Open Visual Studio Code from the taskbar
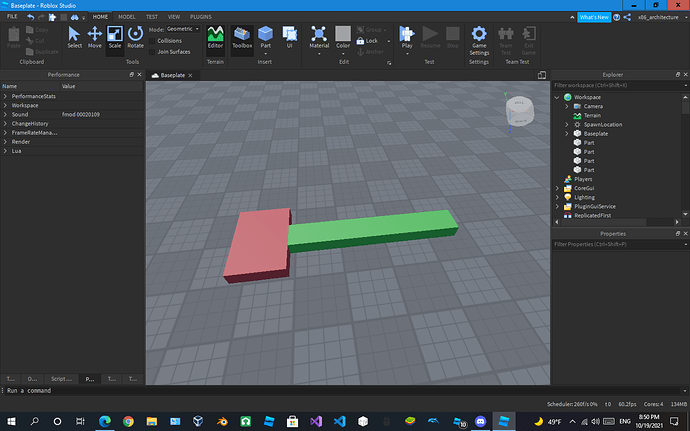 339,421
